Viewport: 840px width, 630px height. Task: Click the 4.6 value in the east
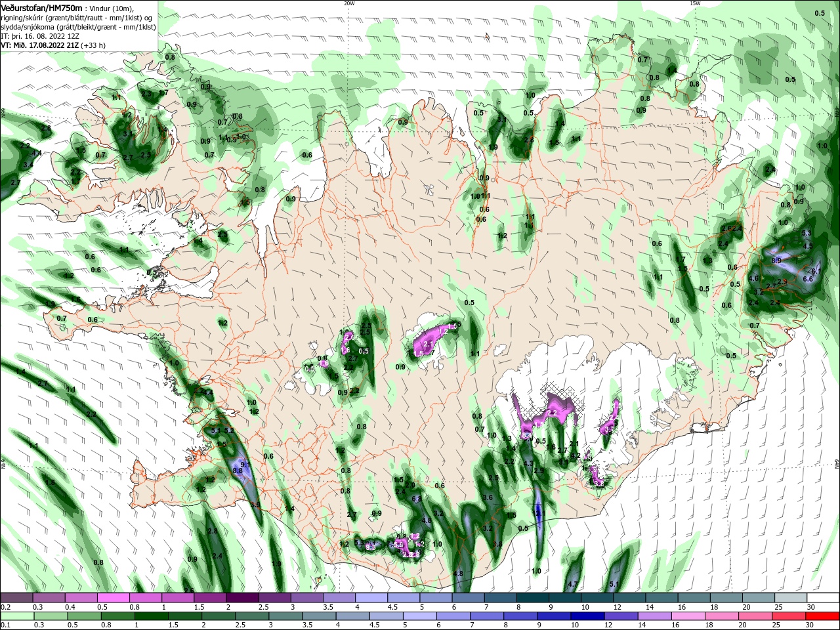(753, 279)
